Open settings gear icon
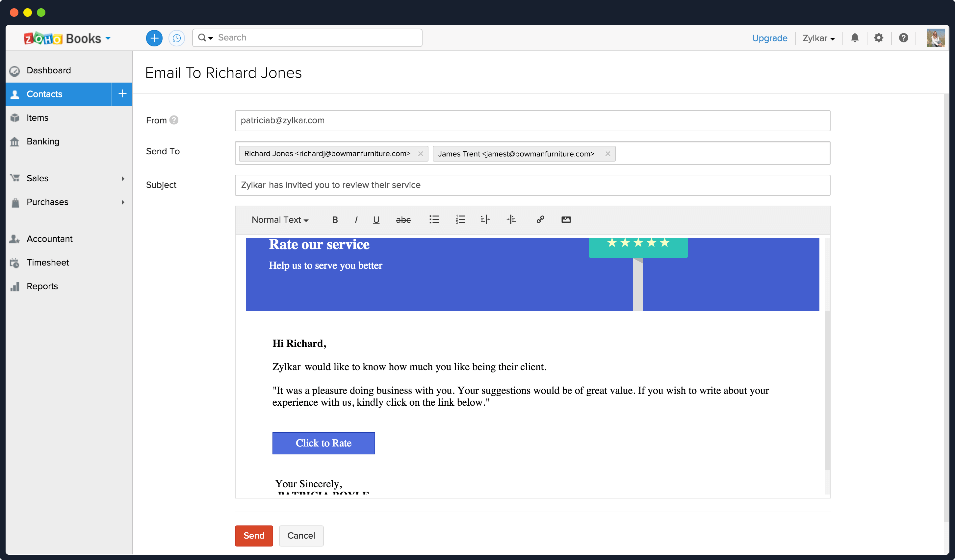The image size is (955, 560). click(x=878, y=38)
